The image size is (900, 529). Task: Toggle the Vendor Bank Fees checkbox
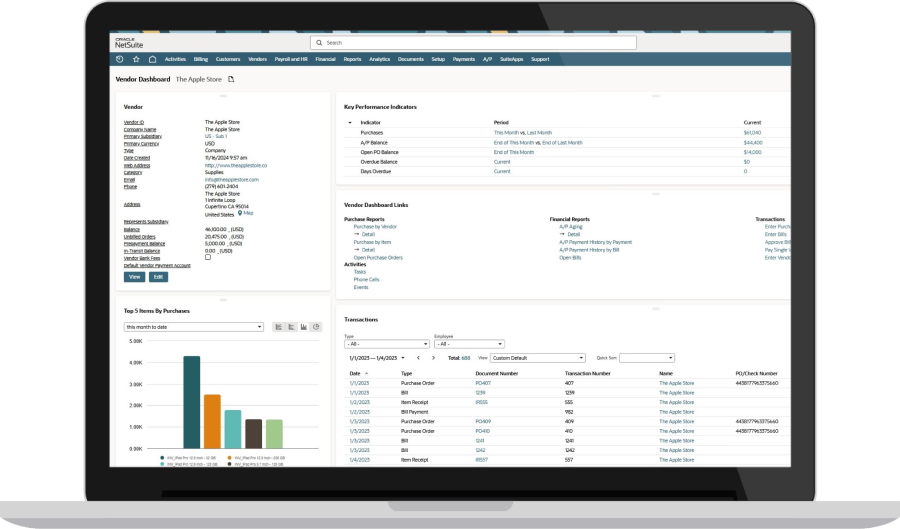click(x=208, y=257)
